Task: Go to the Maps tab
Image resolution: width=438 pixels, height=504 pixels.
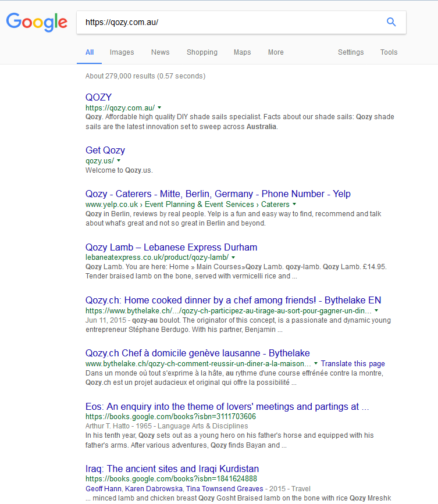Action: tap(242, 52)
